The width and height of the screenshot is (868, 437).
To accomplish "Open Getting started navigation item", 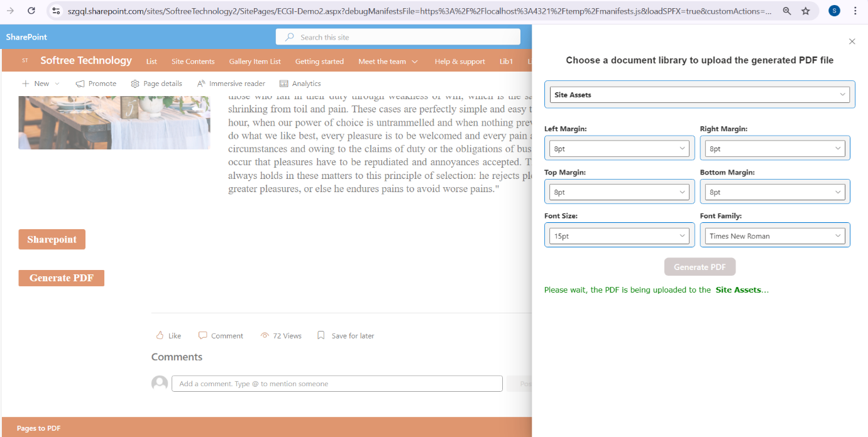I will (x=319, y=62).
